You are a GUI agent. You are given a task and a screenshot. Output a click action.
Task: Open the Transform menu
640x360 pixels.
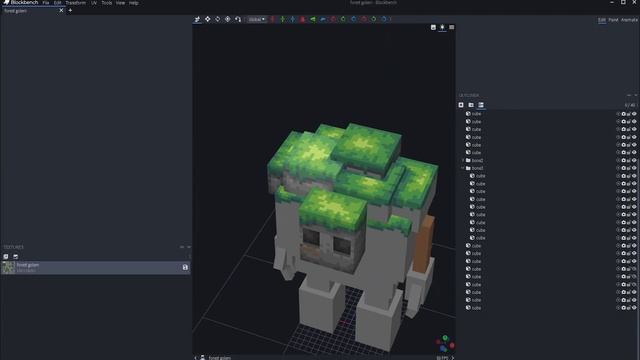tap(76, 3)
